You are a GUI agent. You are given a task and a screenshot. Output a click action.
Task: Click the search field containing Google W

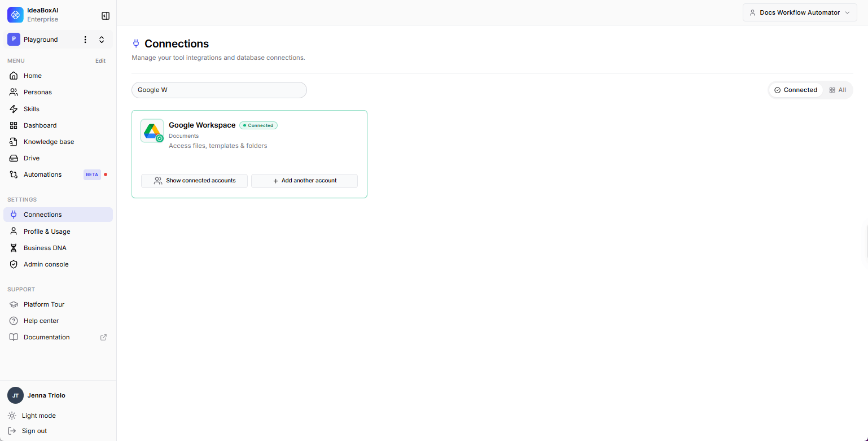point(219,90)
